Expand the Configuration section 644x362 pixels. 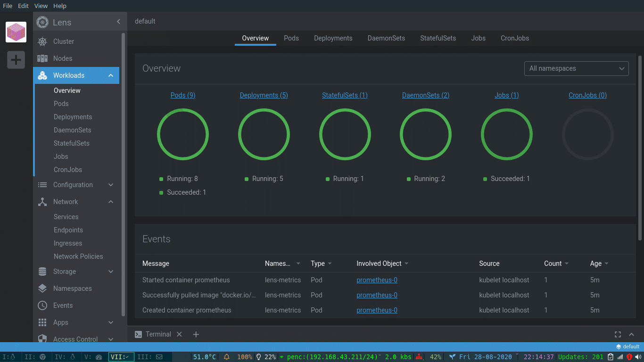[x=110, y=185]
